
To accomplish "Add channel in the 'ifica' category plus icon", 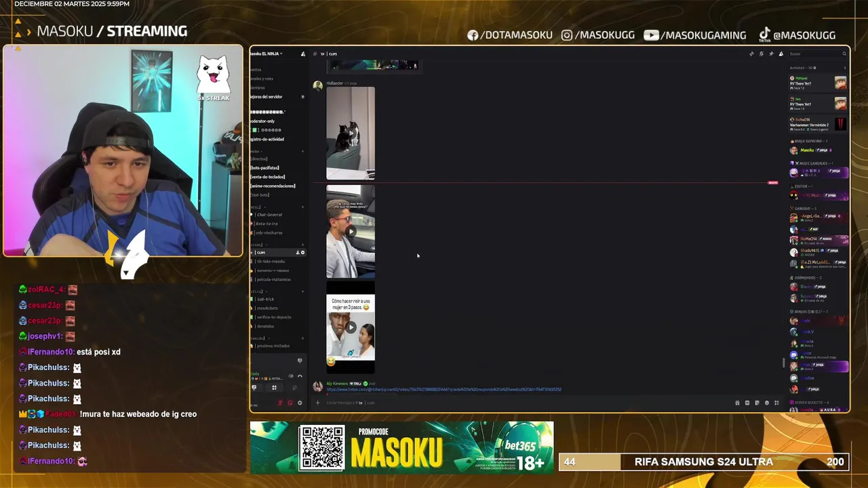I will tap(302, 291).
